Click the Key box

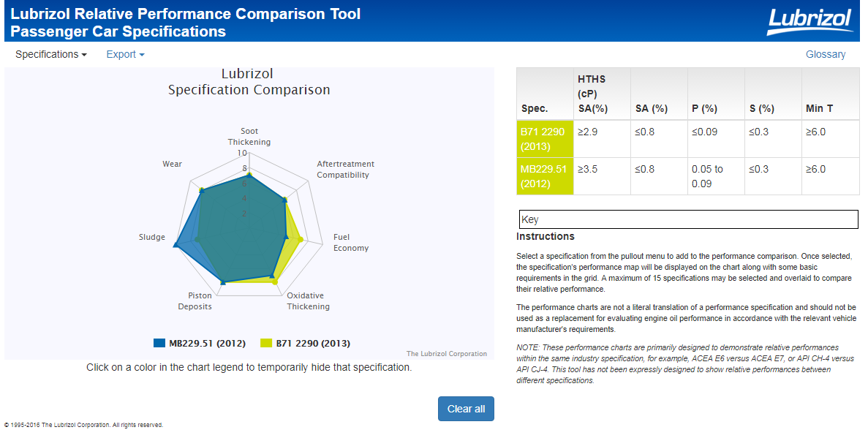[x=689, y=219]
